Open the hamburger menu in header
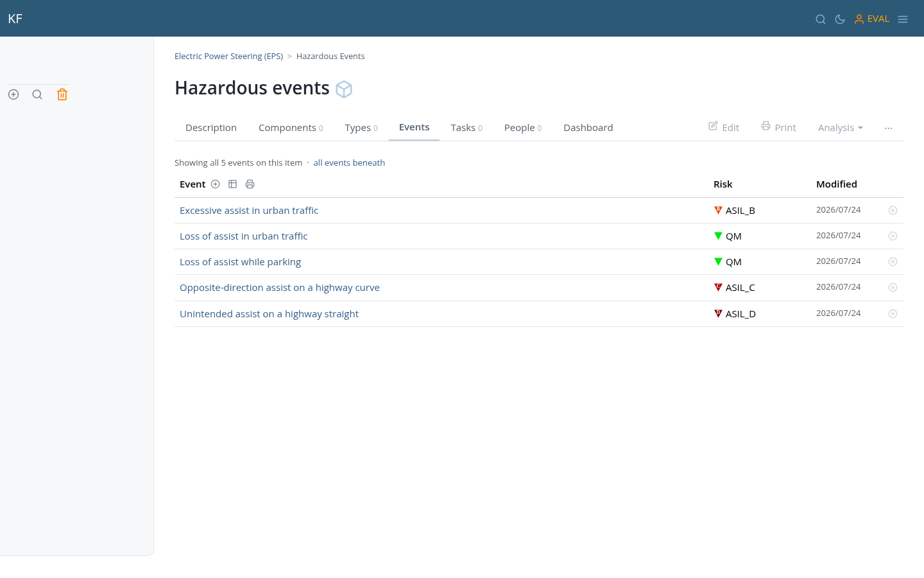The image size is (924, 578). 903,19
